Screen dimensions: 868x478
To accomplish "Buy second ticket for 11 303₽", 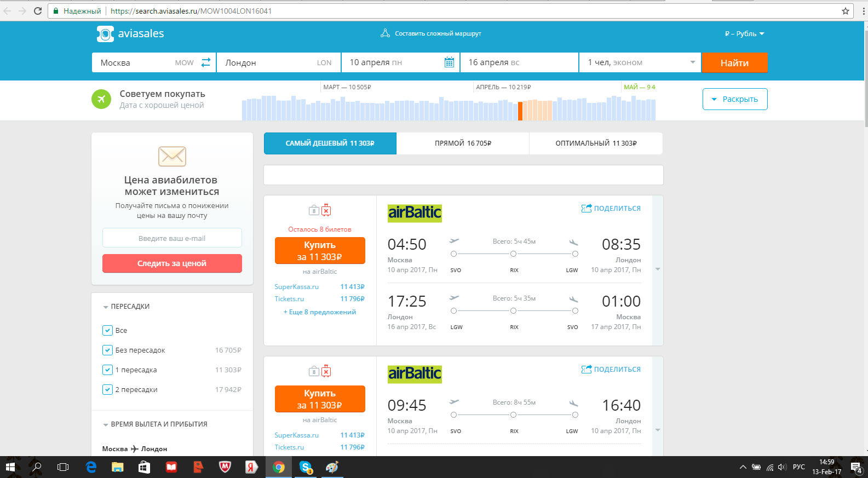I will tap(320, 399).
